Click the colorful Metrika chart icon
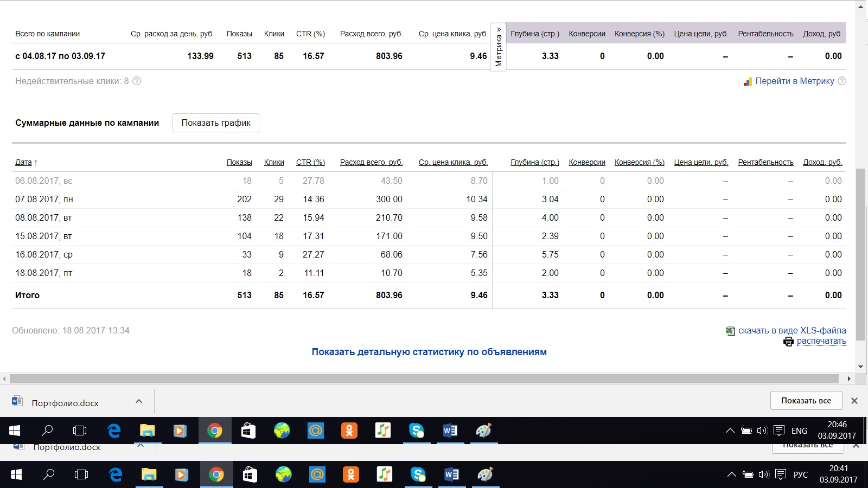This screenshot has height=488, width=868. pos(748,81)
